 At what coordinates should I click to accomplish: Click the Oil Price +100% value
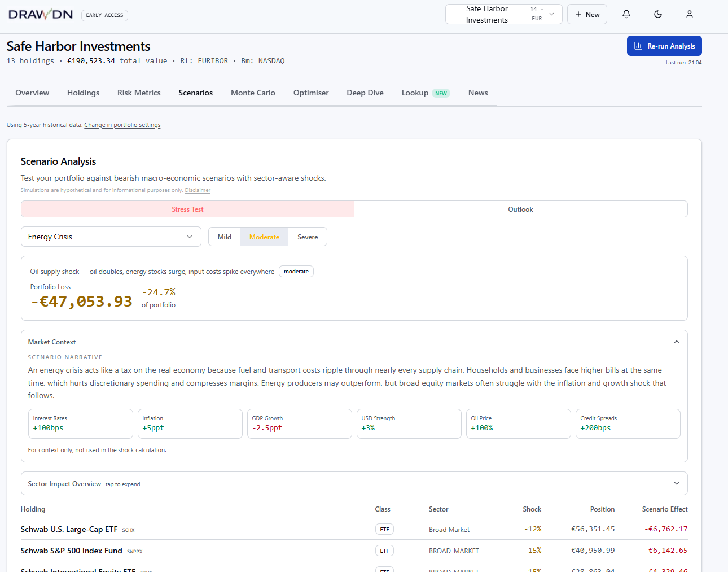482,428
